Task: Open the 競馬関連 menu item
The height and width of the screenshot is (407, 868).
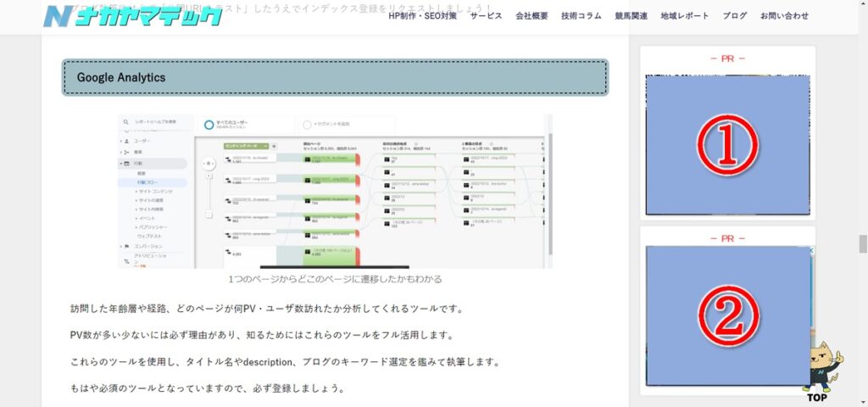Action: pos(631,15)
